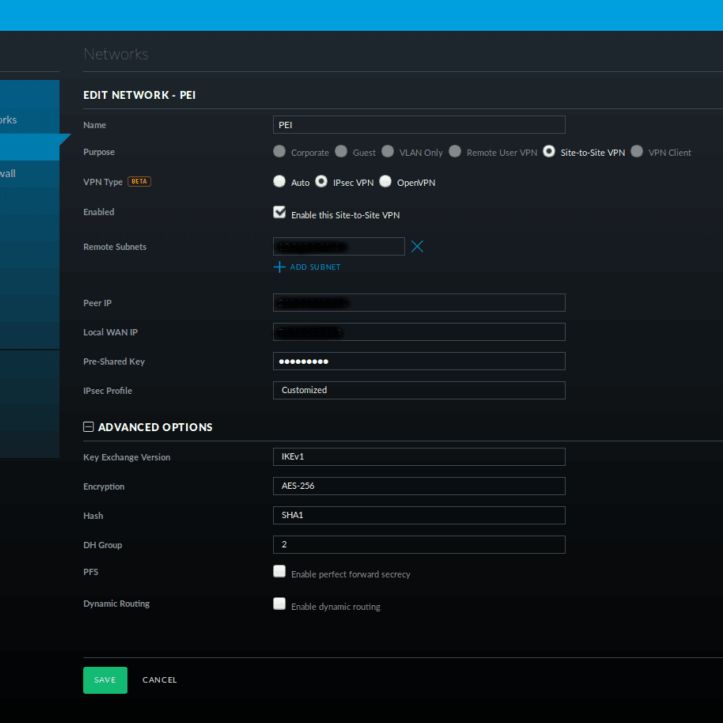Click the Local WAN IP field
This screenshot has height=723, width=723.
419,332
